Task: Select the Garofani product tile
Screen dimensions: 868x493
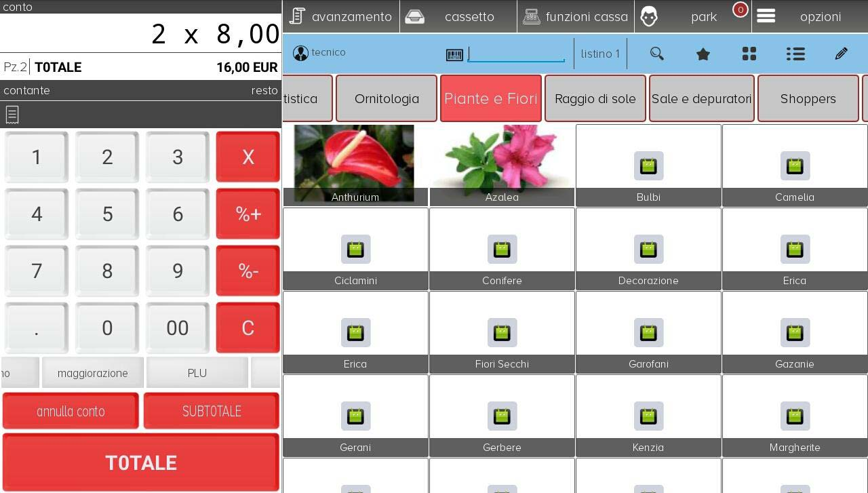Action: [648, 332]
